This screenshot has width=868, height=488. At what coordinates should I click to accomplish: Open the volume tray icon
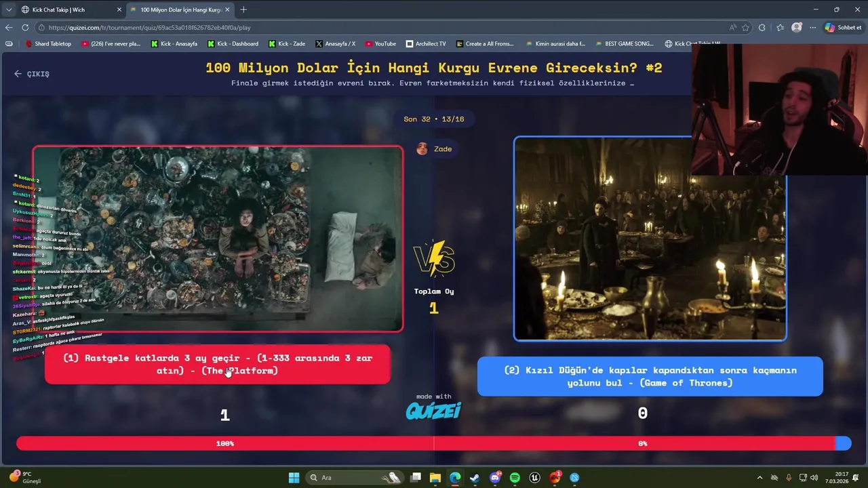coord(814,478)
